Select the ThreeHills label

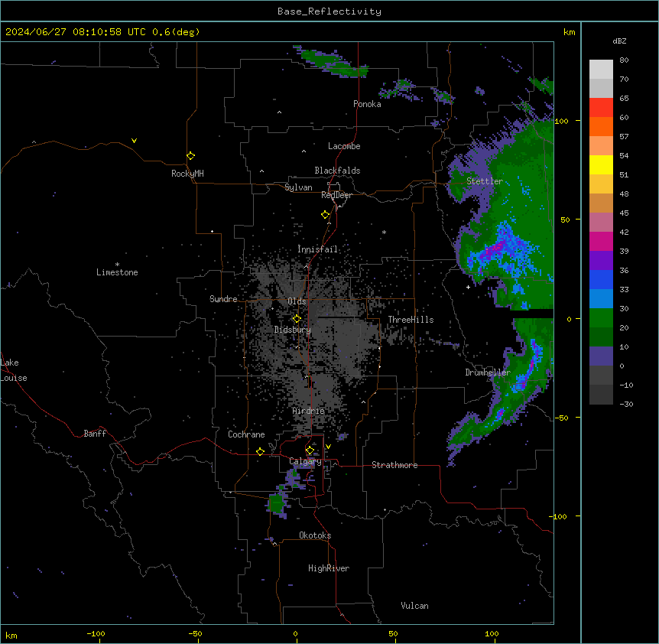click(x=411, y=320)
